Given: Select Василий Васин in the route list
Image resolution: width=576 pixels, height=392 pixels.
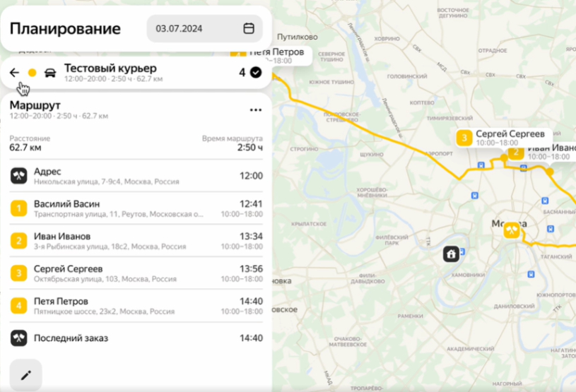Looking at the screenshot, I should pyautogui.click(x=136, y=208).
